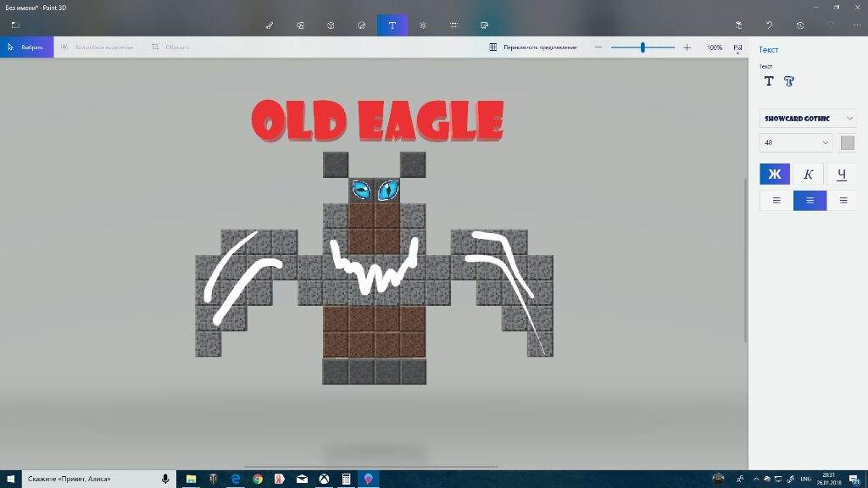Screen dimensions: 868x488
Task: Click the zoom in plus button
Action: pyautogui.click(x=687, y=47)
